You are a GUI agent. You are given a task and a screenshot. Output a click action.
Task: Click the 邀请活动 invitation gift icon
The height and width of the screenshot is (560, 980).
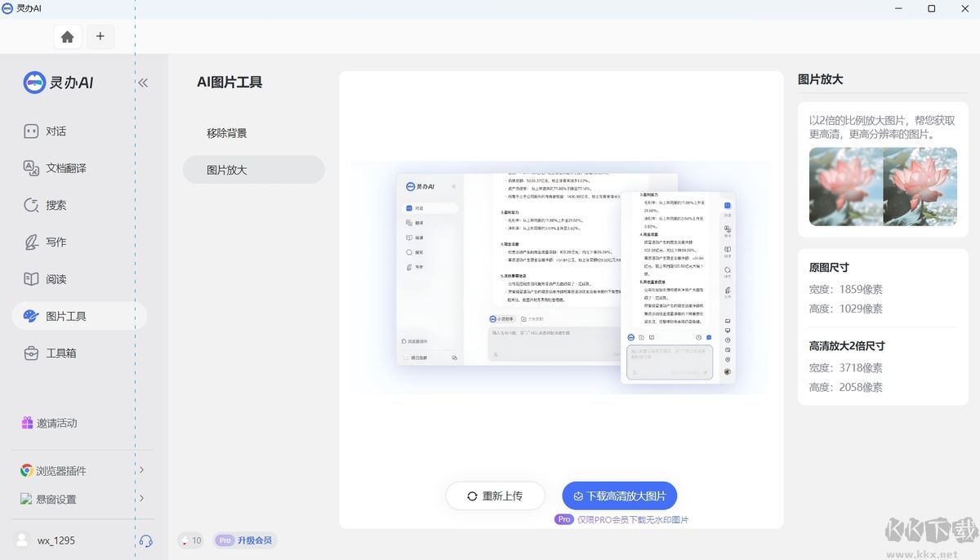28,423
